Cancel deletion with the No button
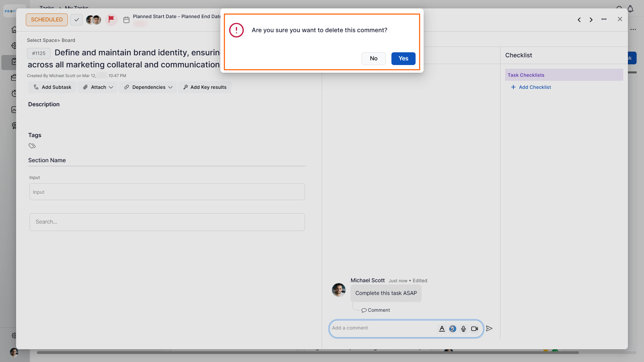The width and height of the screenshot is (644, 362). tap(373, 59)
